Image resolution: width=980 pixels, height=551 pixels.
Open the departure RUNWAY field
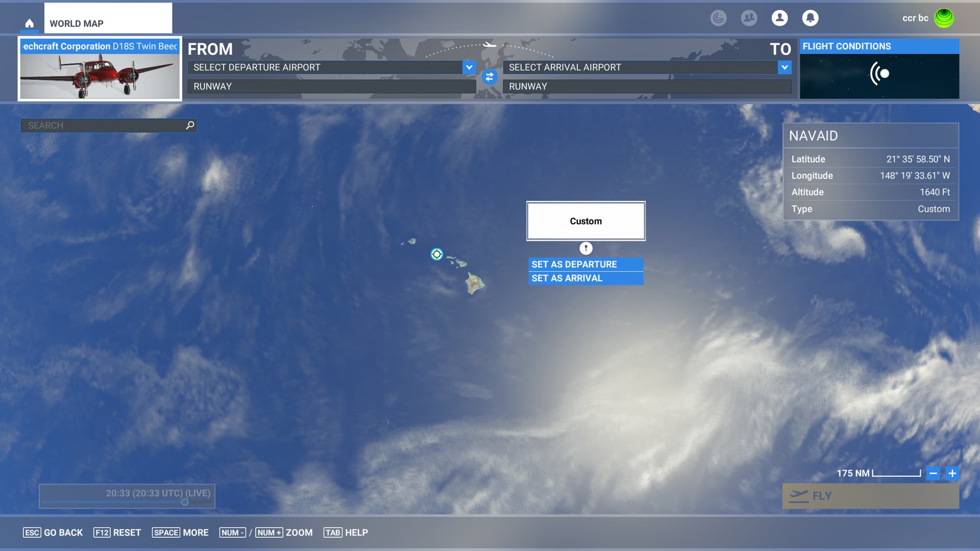coord(331,87)
